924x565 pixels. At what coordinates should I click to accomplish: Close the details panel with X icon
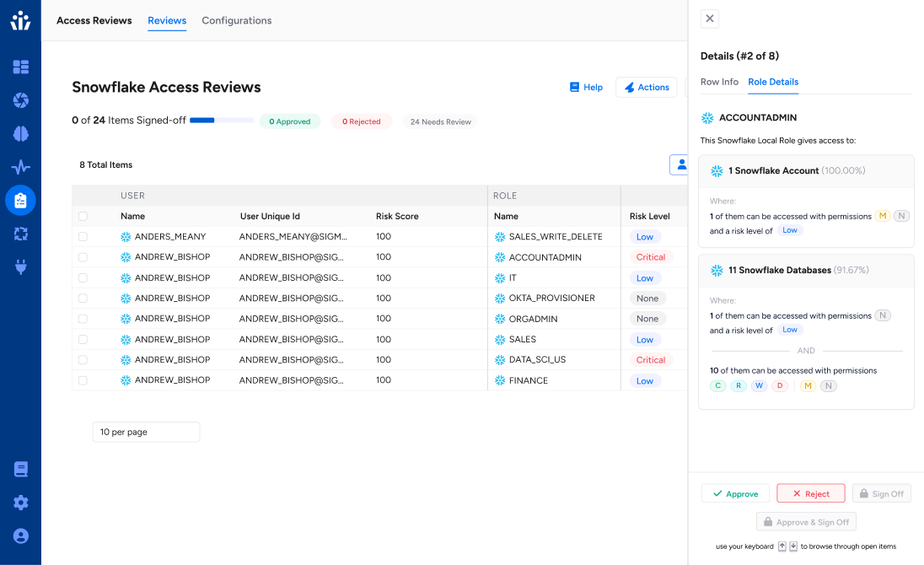coord(710,19)
